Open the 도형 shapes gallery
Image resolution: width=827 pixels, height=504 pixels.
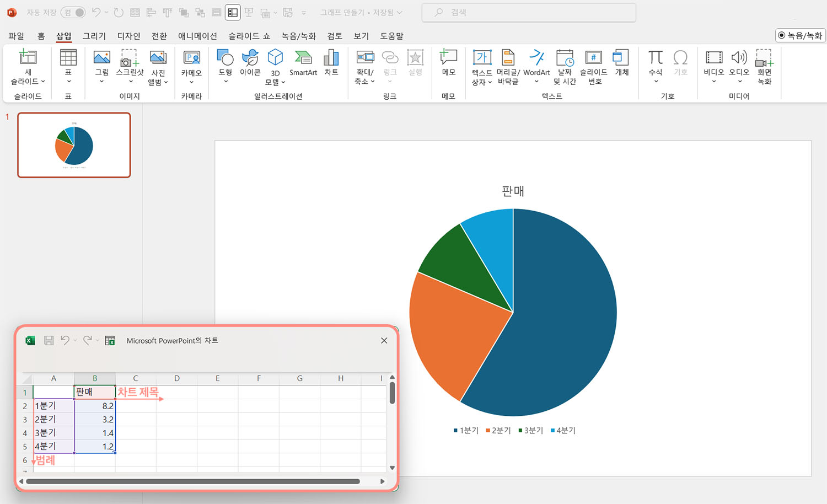click(x=225, y=66)
